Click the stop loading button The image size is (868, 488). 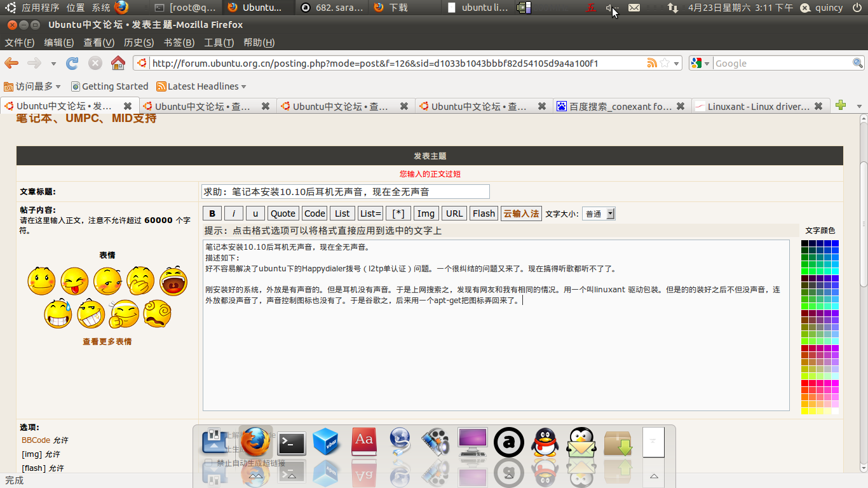[x=95, y=63]
